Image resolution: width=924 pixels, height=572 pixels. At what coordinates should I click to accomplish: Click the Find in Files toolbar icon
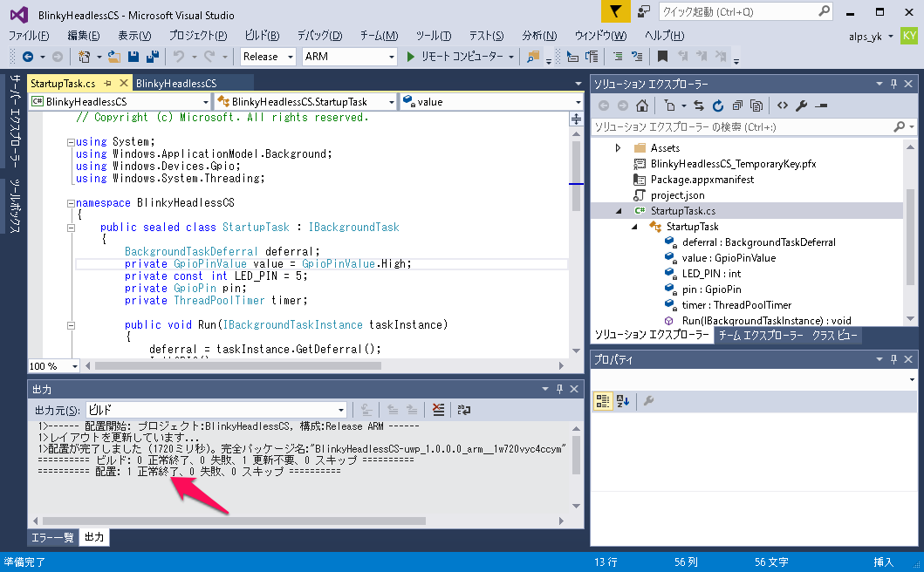point(533,57)
